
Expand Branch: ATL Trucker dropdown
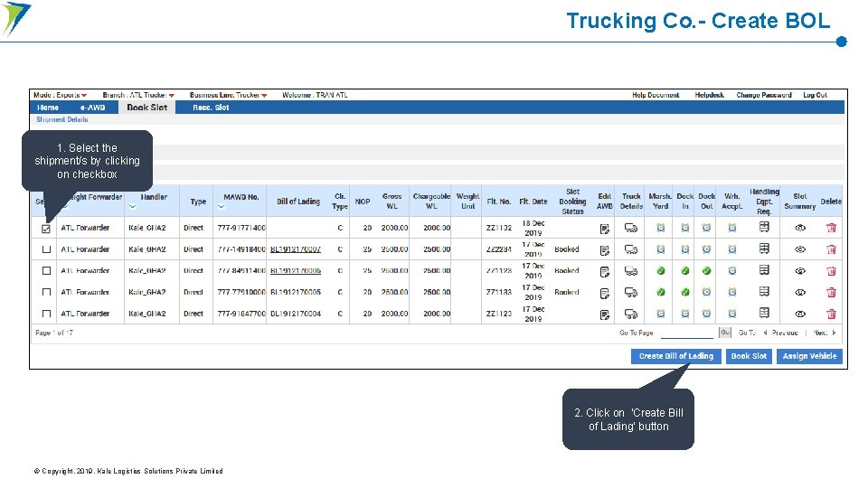tap(138, 95)
